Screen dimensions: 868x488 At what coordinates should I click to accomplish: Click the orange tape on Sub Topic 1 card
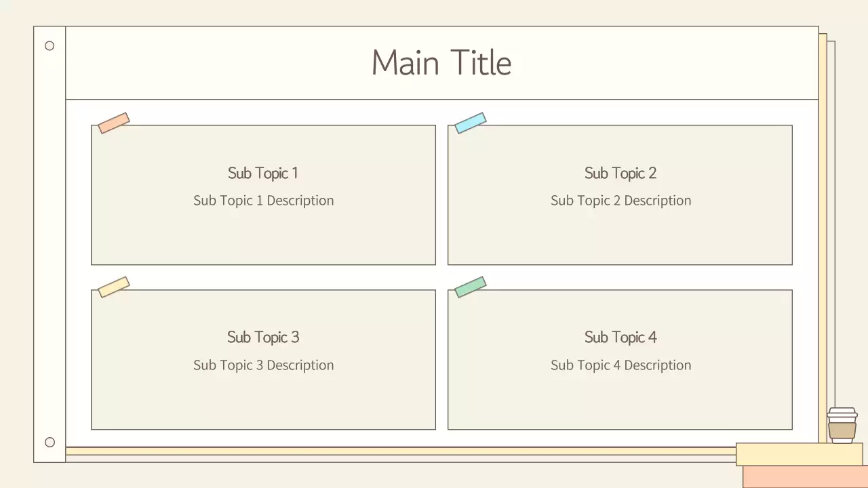tap(113, 123)
